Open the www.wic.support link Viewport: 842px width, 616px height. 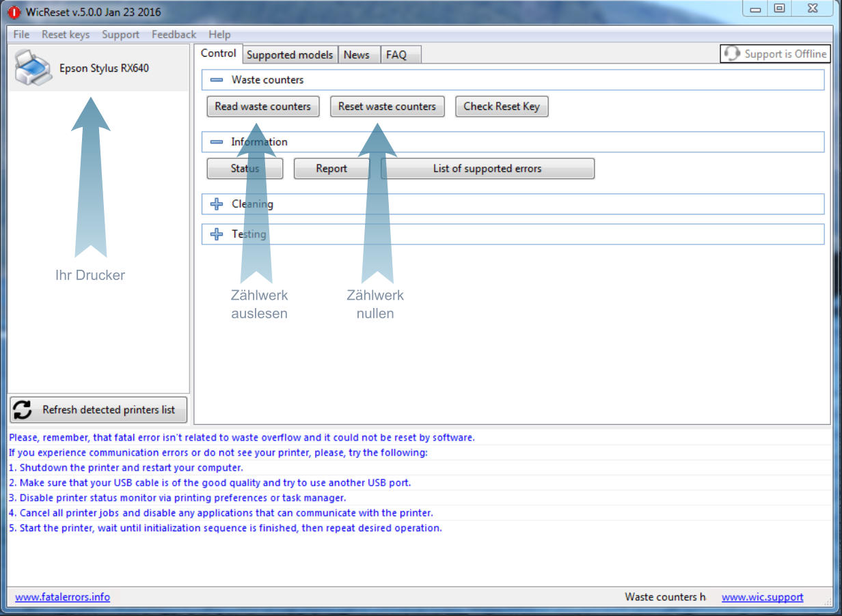pos(763,597)
